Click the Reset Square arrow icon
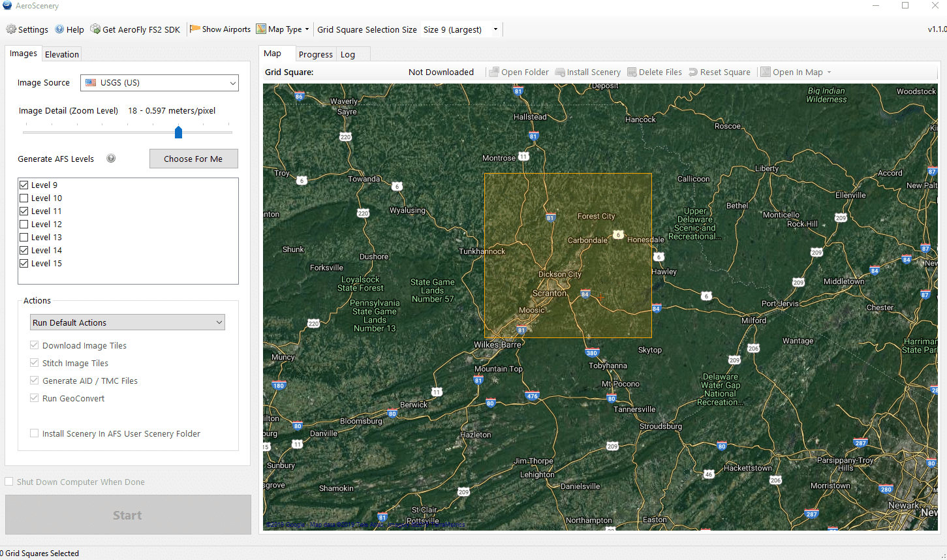 tap(693, 72)
